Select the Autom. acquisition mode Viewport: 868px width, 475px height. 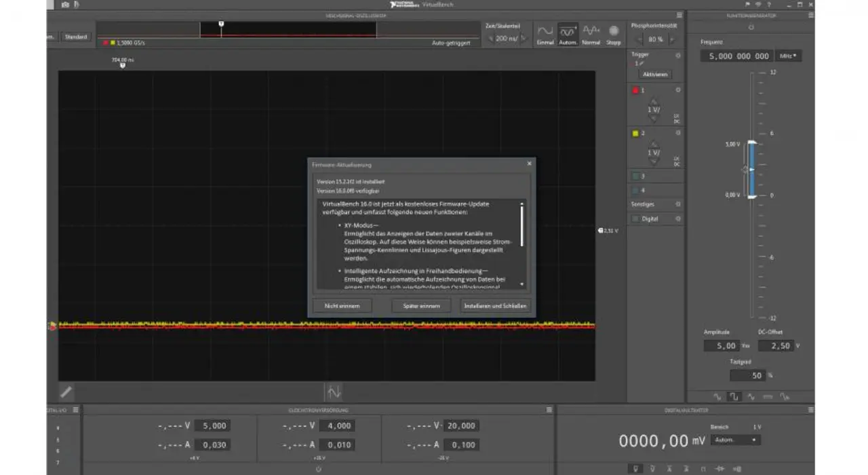(568, 34)
